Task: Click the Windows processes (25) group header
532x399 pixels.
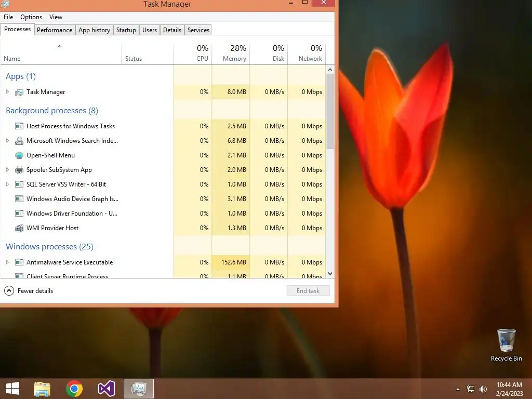Action: 49,247
